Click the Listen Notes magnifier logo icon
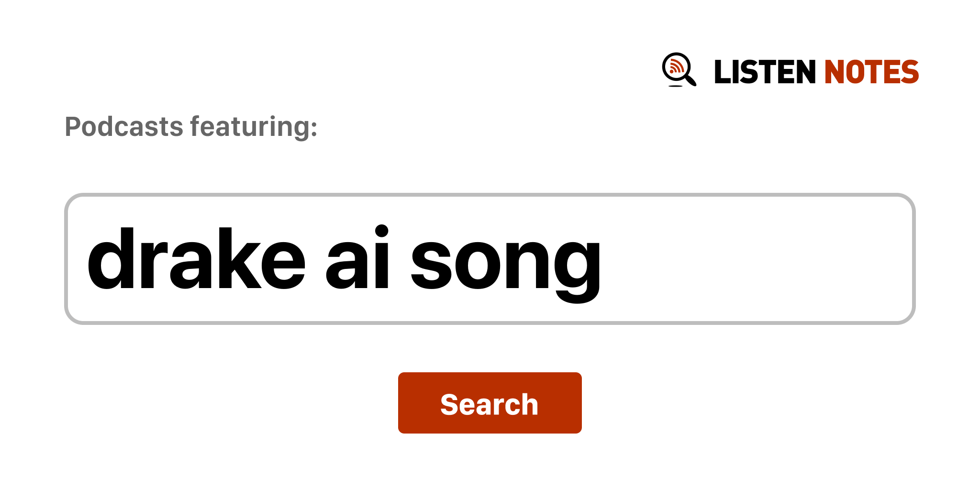Viewport: 980px width, 490px height. pos(678,69)
